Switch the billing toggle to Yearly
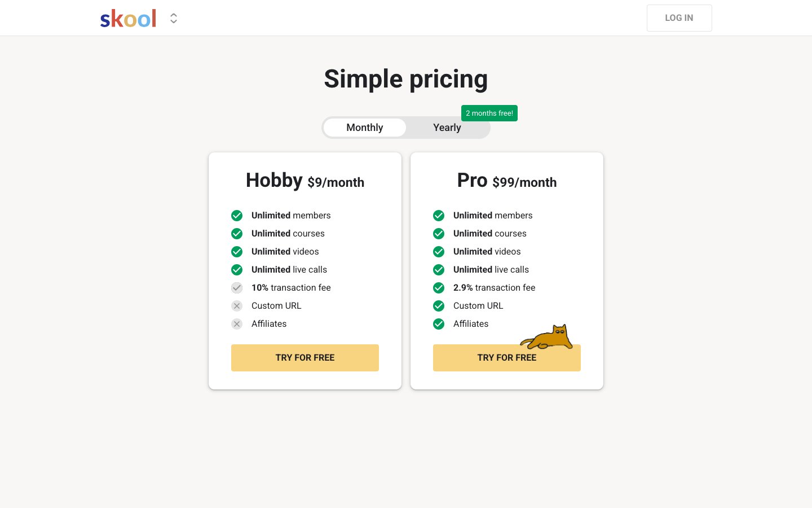This screenshot has width=812, height=508. [x=447, y=128]
